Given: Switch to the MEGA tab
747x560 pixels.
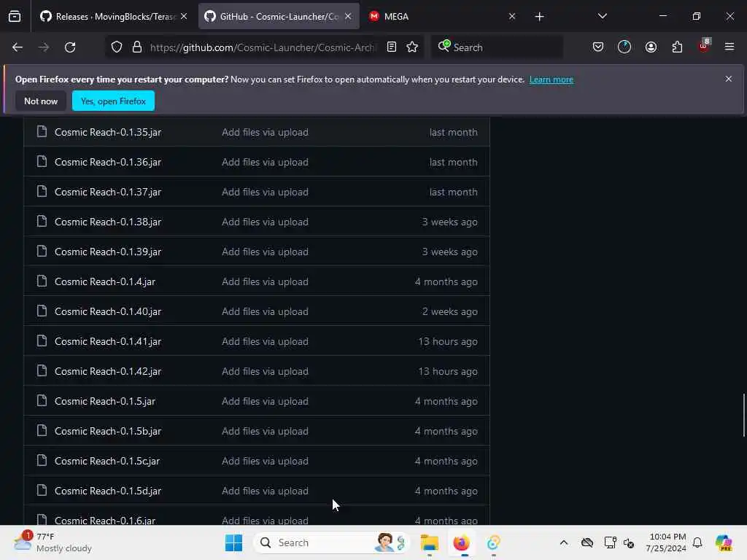Looking at the screenshot, I should (x=442, y=17).
